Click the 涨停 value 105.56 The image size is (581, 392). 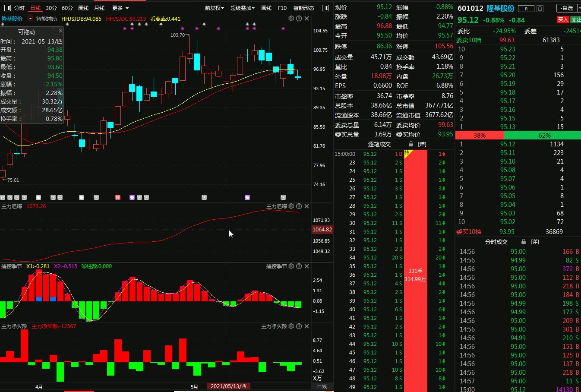444,46
